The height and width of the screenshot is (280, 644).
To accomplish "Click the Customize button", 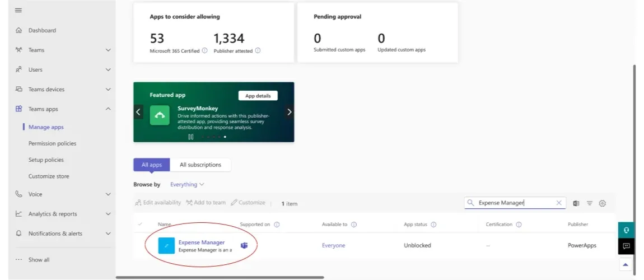I will tap(248, 202).
